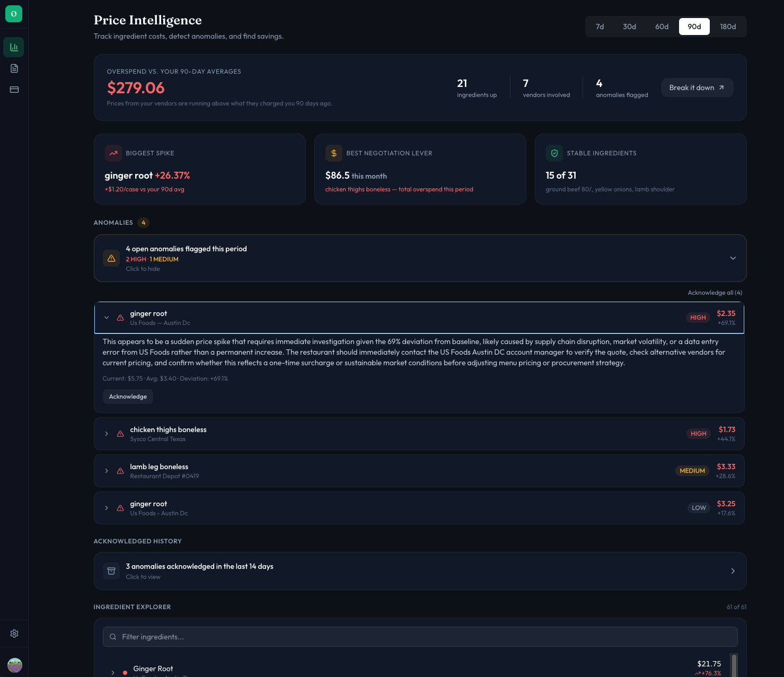Click the warning icon on the $2.35 ginger root row
784x677 pixels.
click(120, 318)
